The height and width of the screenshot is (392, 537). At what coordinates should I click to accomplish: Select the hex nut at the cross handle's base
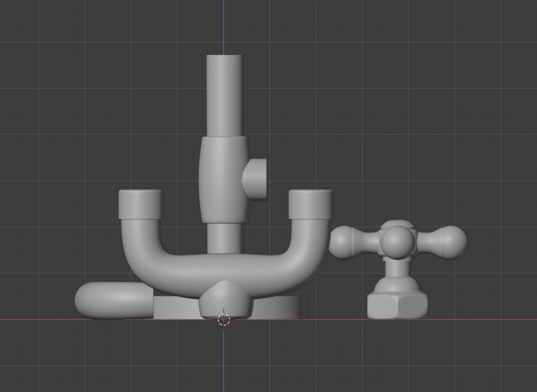(397, 306)
